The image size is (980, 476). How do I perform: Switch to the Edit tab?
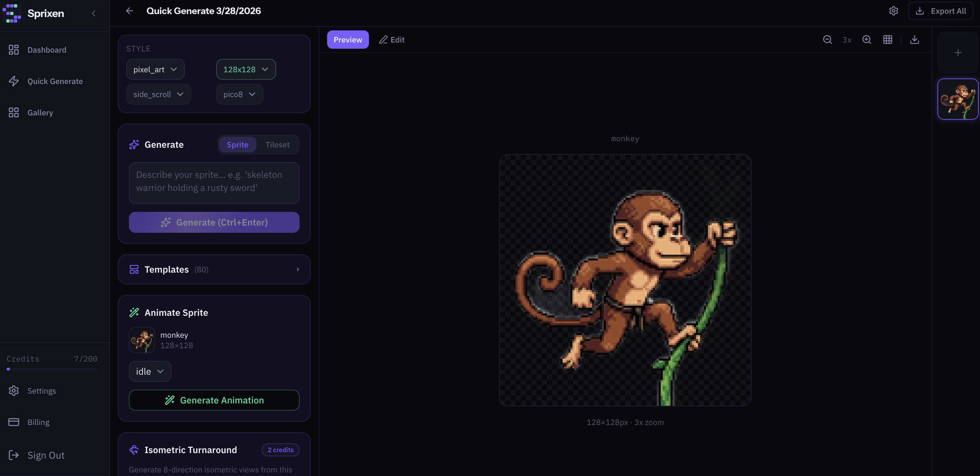point(392,40)
